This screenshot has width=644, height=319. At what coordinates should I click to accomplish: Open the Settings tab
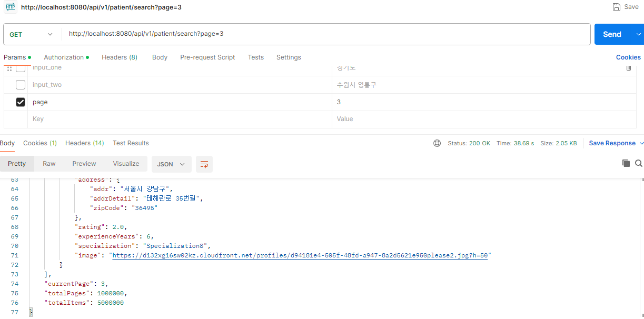coord(289,57)
